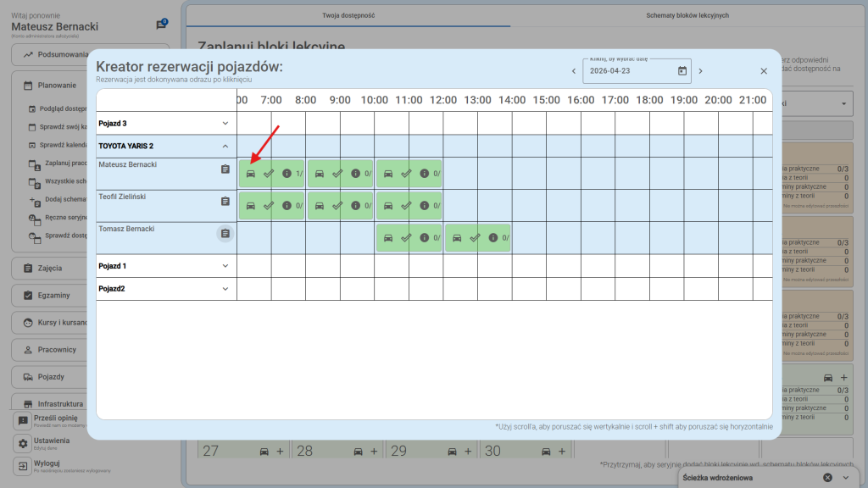Open clipboard icon next to Tomasz Bernacki
The width and height of the screenshot is (868, 488).
pyautogui.click(x=225, y=234)
